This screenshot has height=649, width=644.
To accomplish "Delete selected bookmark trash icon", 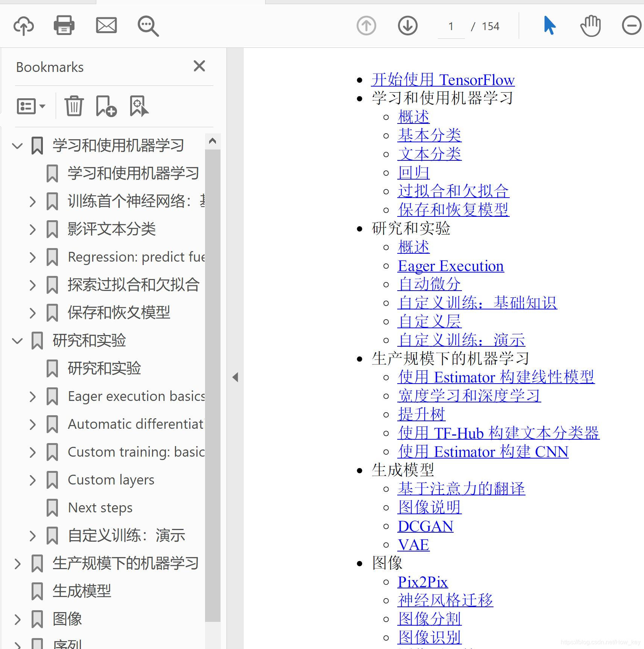I will [74, 106].
